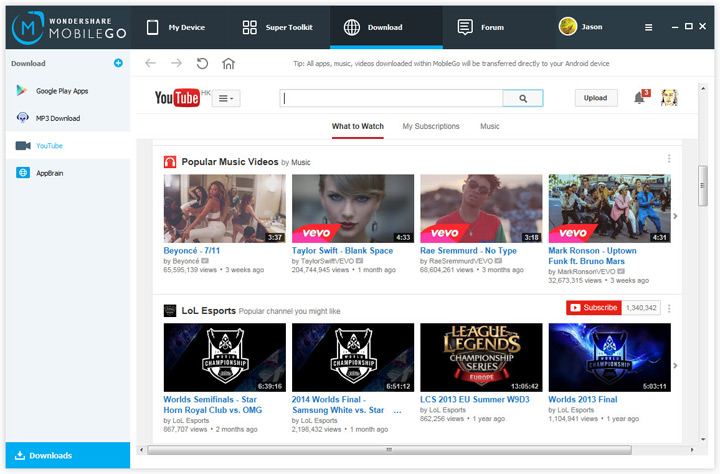The height and width of the screenshot is (474, 720).
Task: Select the My Subscriptions tab
Action: coord(431,126)
